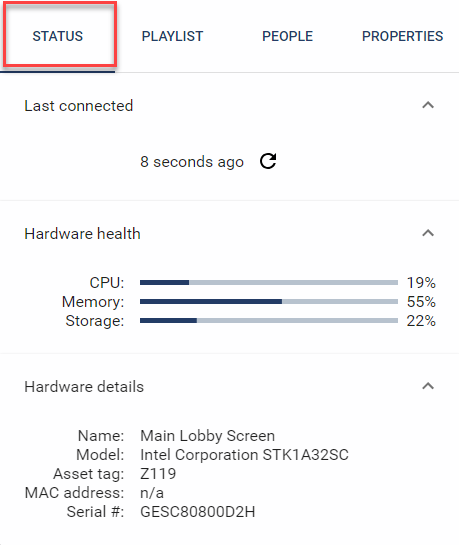Click the asset tag Z119

158,473
